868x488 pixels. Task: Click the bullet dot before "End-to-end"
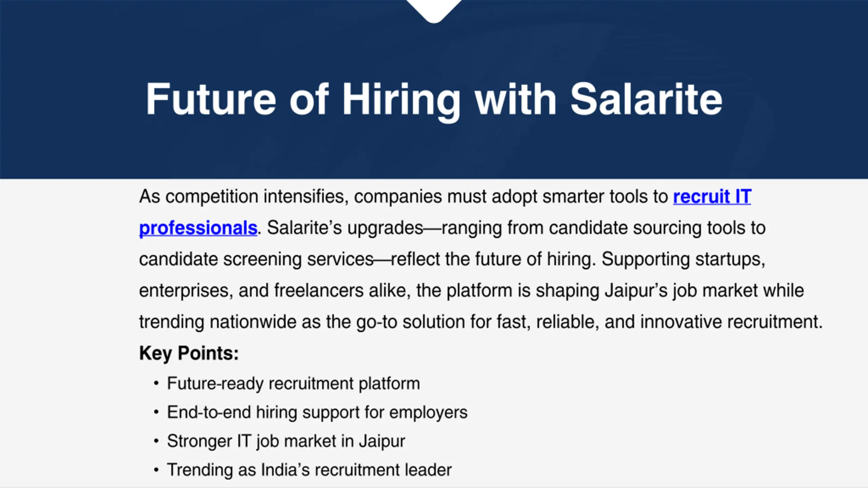tap(156, 412)
